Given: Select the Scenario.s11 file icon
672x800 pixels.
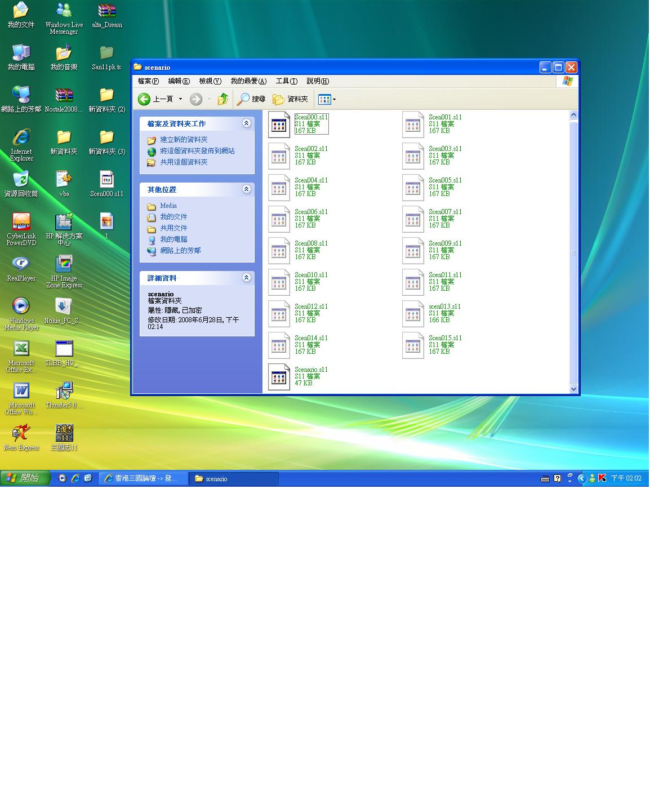Looking at the screenshot, I should point(279,377).
